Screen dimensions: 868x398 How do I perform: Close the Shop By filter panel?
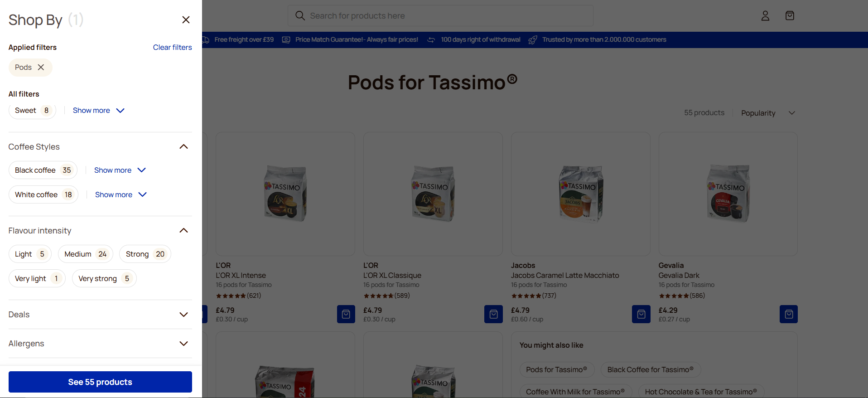click(x=186, y=20)
